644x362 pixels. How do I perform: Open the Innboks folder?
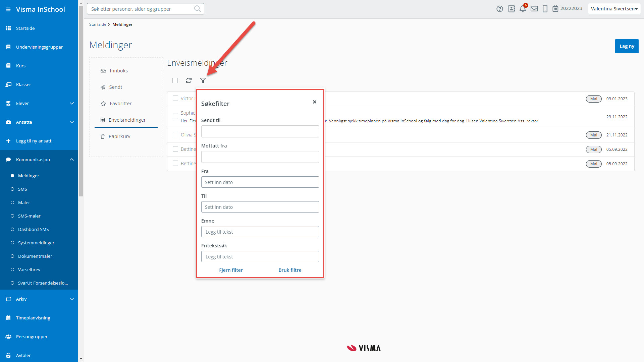tap(118, 71)
